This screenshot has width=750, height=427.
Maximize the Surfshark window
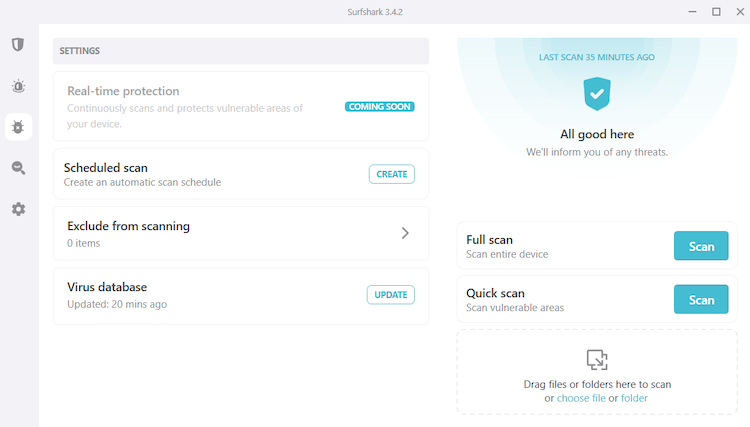tap(716, 12)
